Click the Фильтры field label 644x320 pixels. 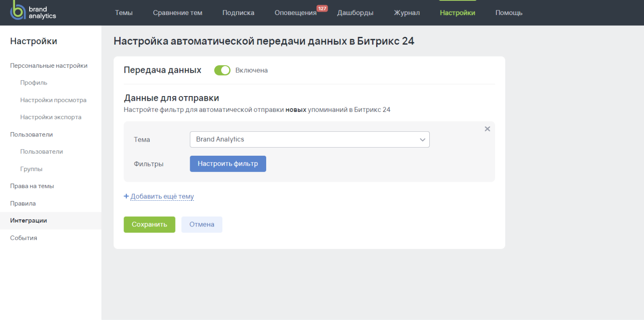coord(149,164)
